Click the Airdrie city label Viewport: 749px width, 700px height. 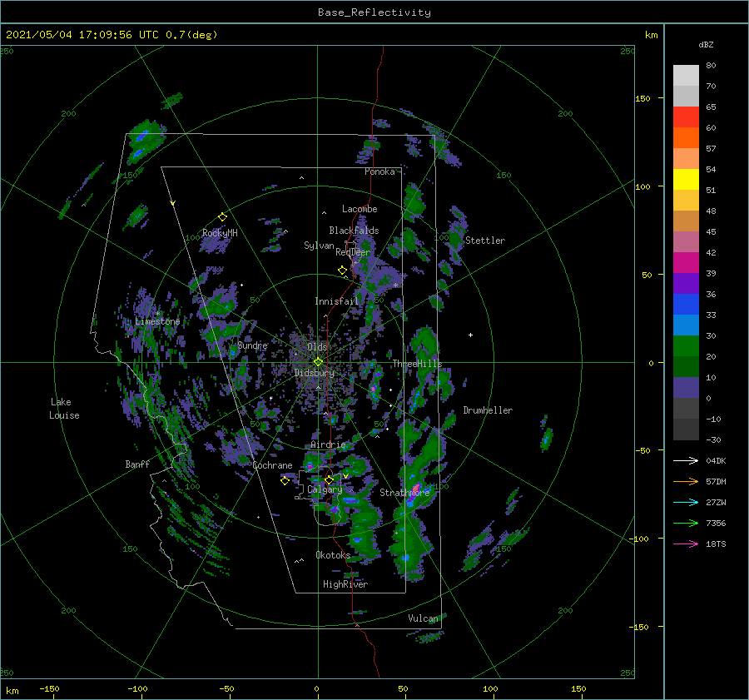click(328, 444)
